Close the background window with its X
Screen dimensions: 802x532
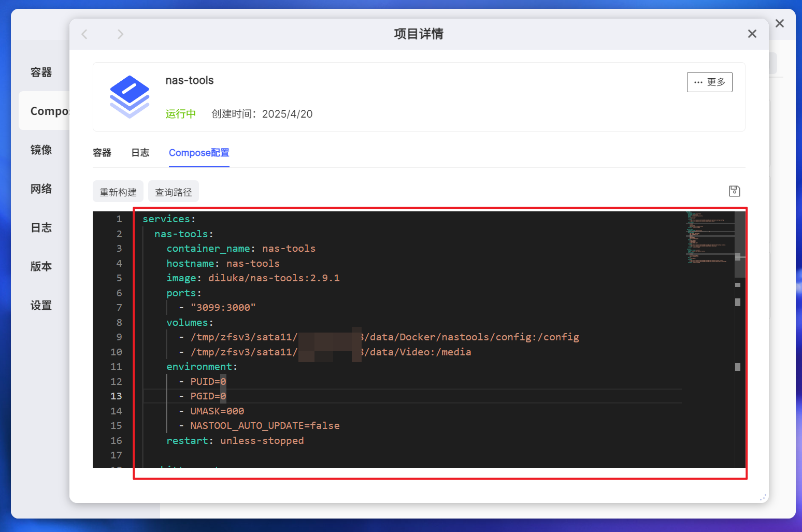coord(780,23)
